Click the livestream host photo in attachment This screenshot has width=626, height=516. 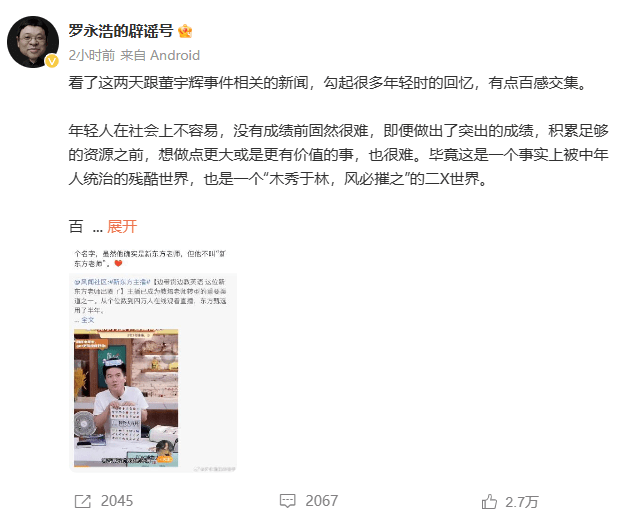[126, 398]
